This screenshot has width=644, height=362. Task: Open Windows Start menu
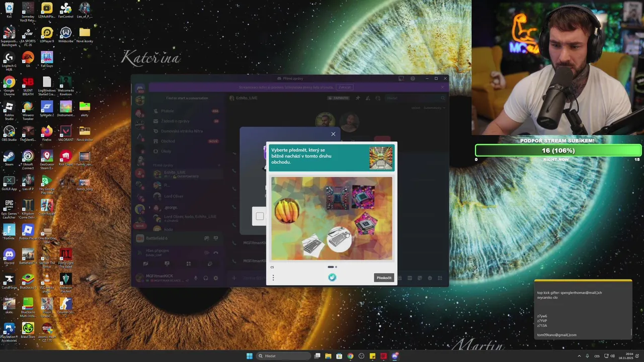249,356
